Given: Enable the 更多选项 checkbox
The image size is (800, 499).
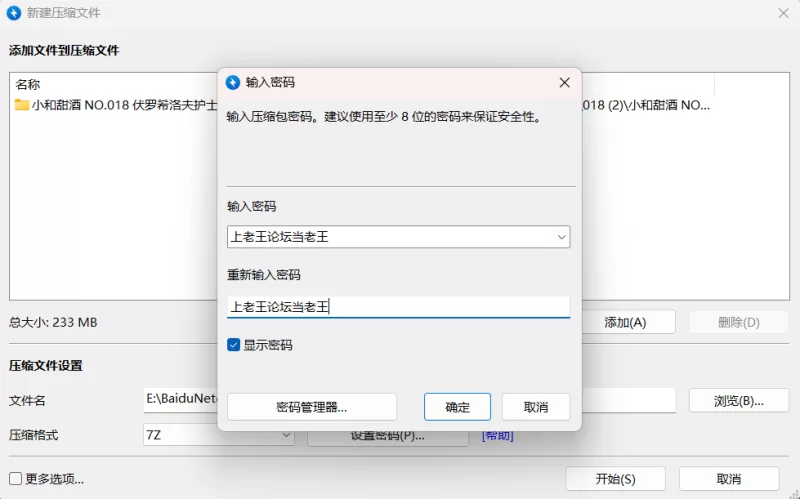Looking at the screenshot, I should [x=15, y=479].
